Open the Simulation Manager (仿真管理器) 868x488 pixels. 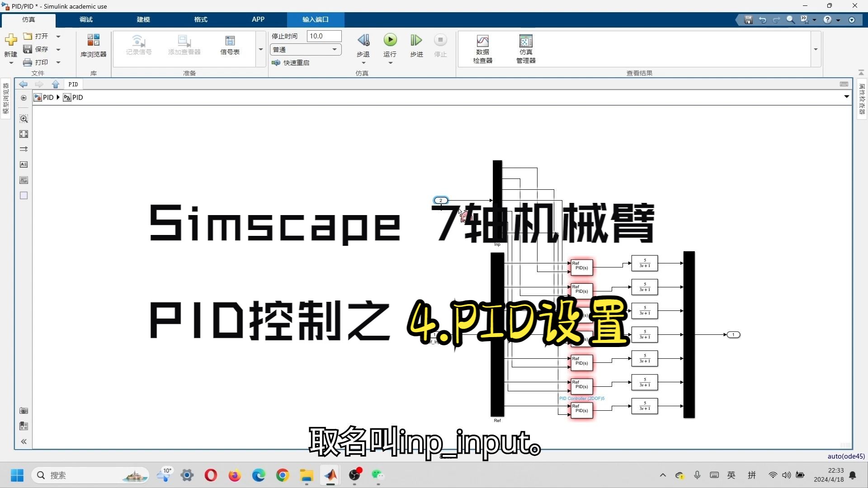(525, 47)
